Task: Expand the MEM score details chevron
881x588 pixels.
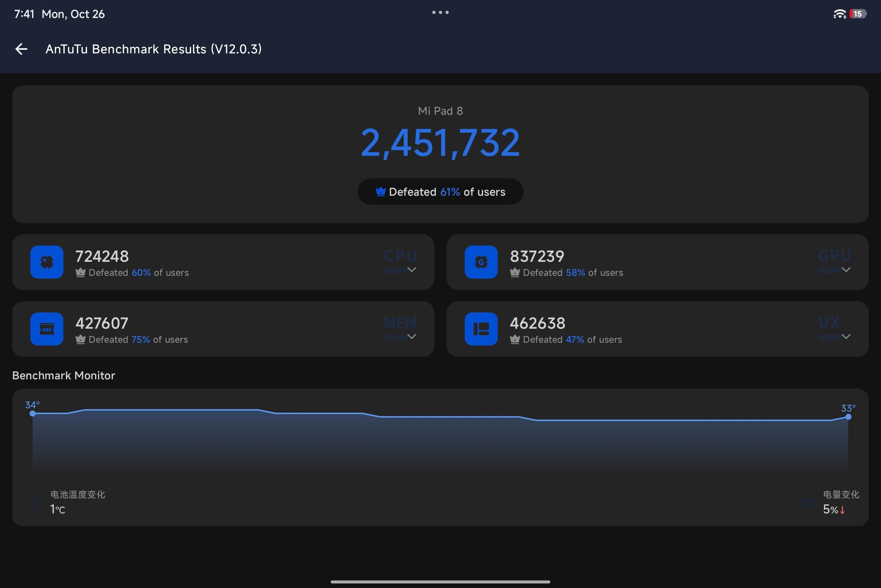Action: coord(411,336)
